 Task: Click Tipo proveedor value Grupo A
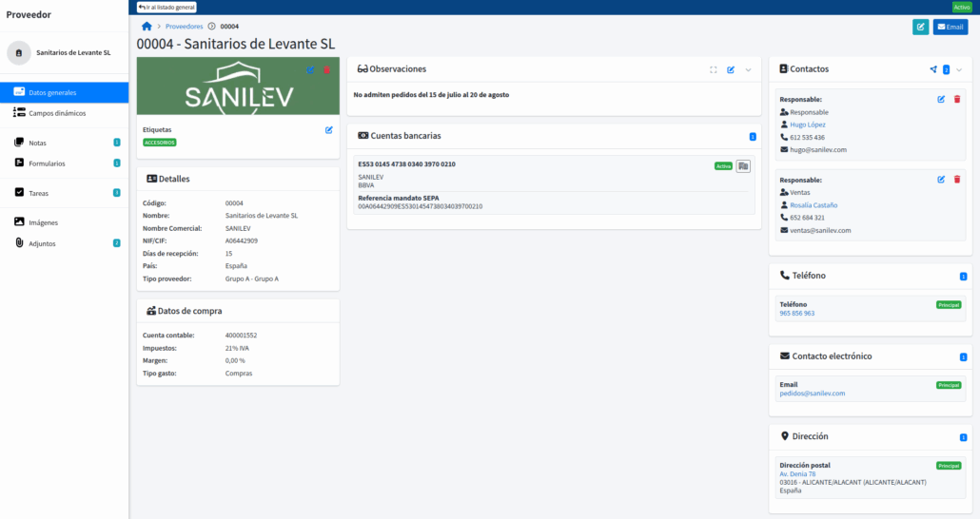(x=252, y=279)
